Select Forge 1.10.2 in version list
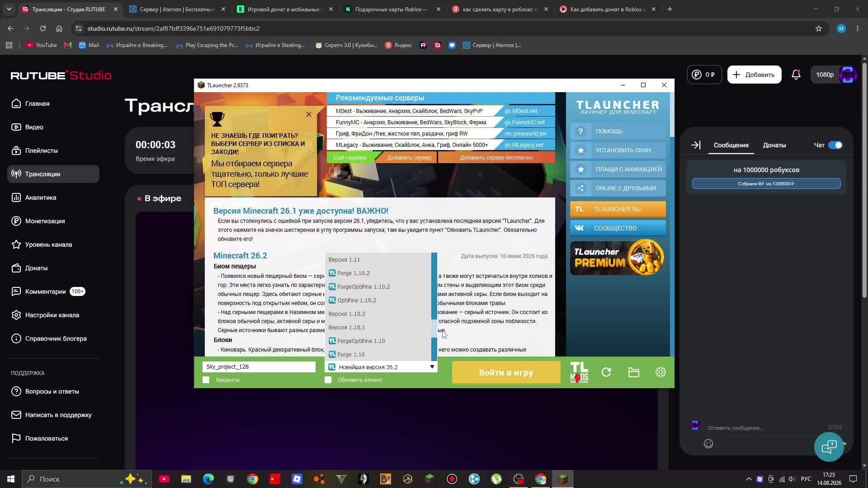The height and width of the screenshot is (488, 868). [x=378, y=273]
